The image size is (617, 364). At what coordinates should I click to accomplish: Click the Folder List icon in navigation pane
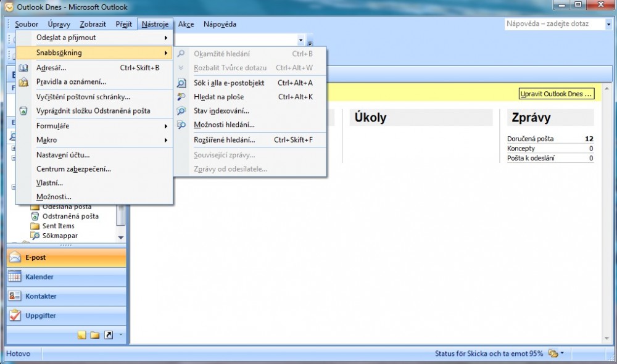pos(95,335)
